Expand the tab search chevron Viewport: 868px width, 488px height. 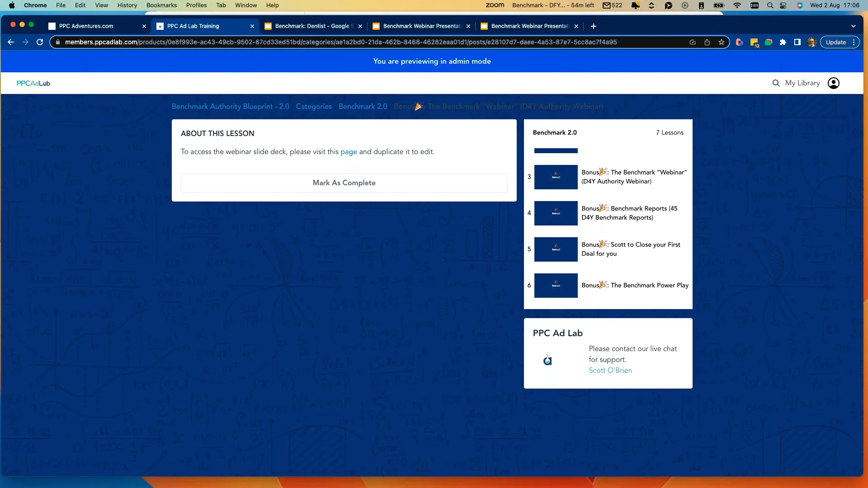coord(854,26)
